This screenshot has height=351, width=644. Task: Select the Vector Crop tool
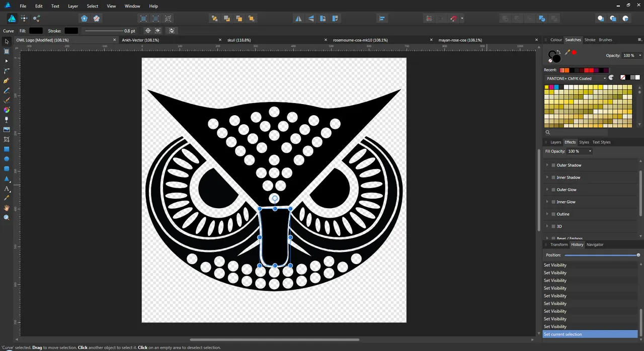pyautogui.click(x=7, y=139)
